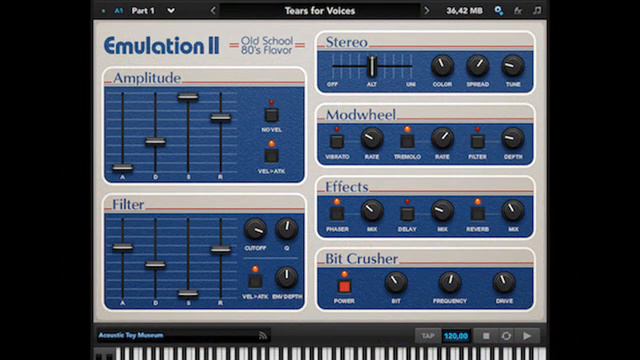Click the Bit Crusher FREQUENCY knob
Viewport: 640px width, 360px height.
coord(450,282)
